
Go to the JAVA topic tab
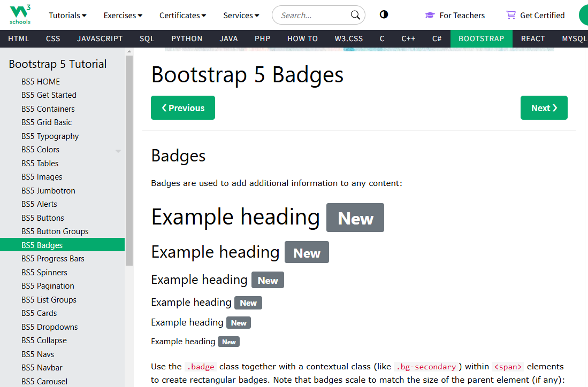228,38
